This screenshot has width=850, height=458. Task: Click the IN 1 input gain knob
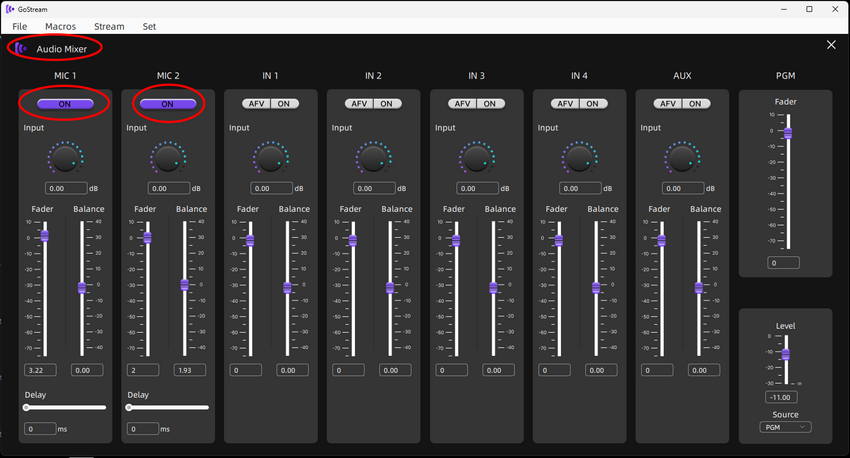[271, 158]
